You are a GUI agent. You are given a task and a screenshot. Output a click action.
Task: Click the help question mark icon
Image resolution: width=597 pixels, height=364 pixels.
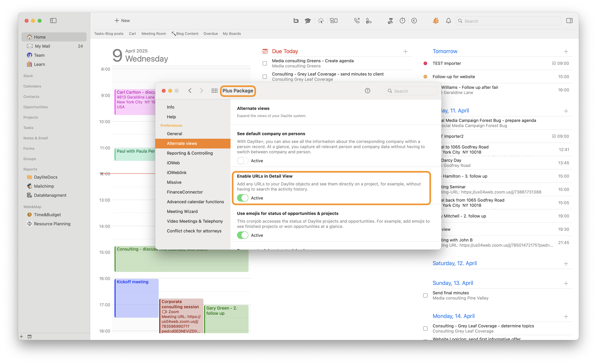point(367,91)
